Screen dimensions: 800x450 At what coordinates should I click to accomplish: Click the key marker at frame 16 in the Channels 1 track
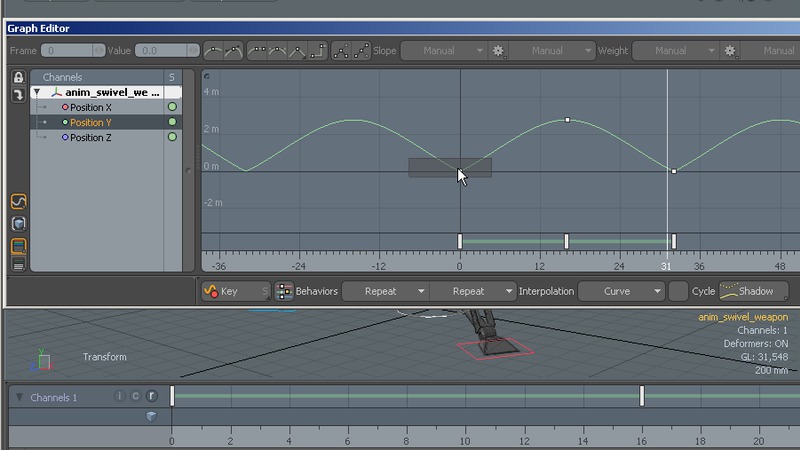642,396
